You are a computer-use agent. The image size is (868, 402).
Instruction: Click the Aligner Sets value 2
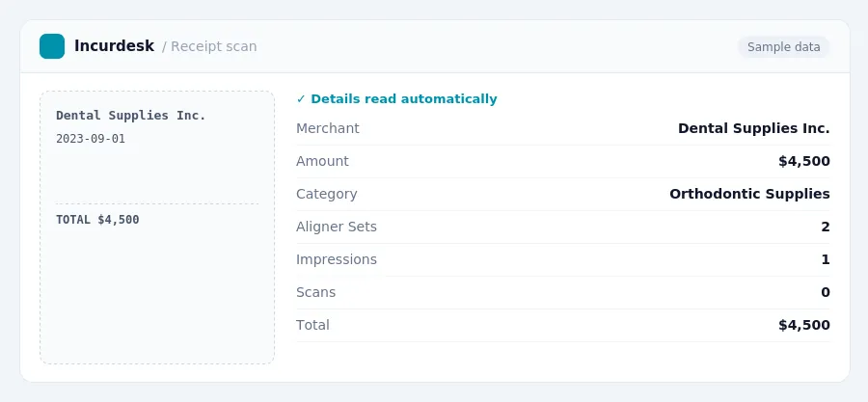click(826, 227)
